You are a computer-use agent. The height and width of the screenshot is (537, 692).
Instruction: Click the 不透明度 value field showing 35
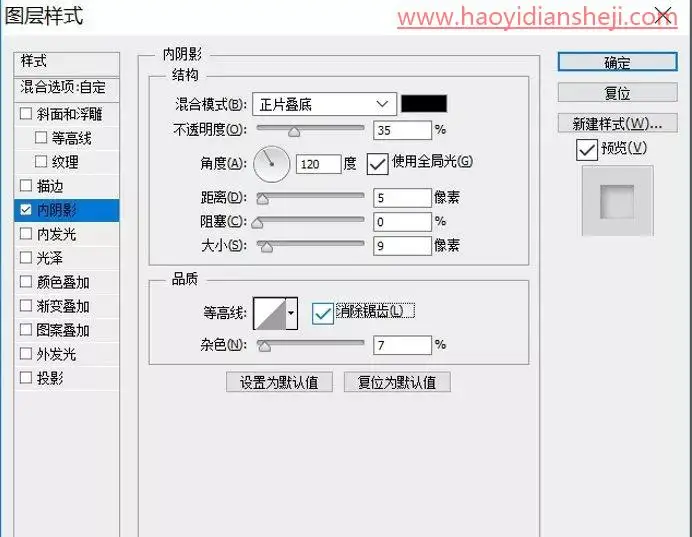(402, 130)
